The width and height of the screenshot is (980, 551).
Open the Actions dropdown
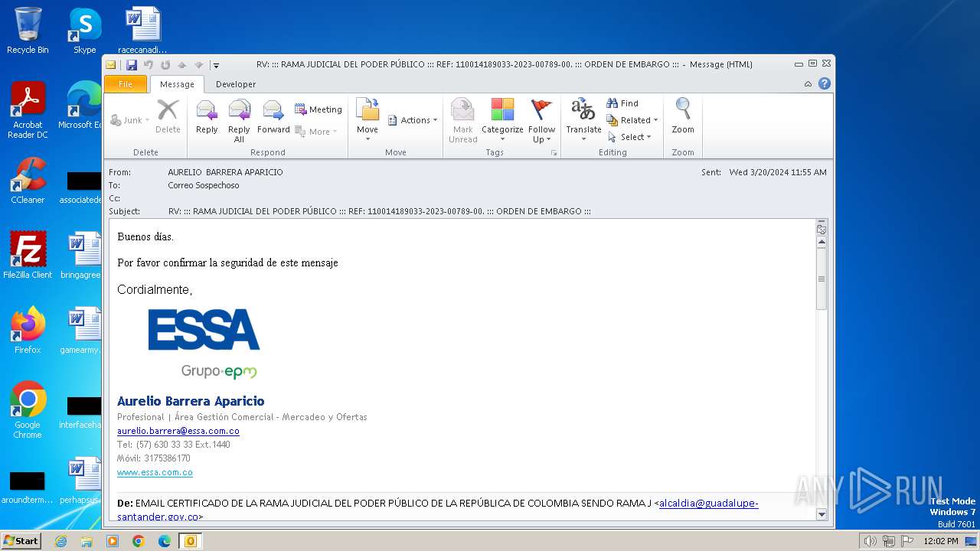coord(413,120)
